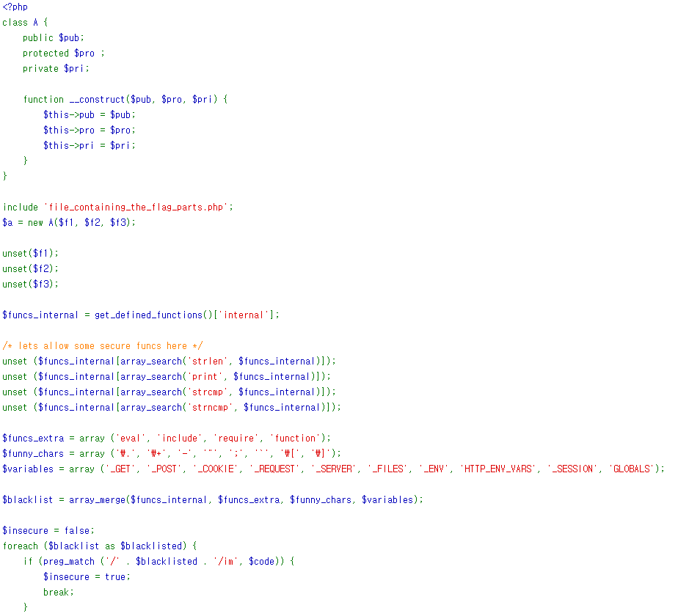The height and width of the screenshot is (616, 678).
Task: Click the '_COOKIE' string in variables array
Action: [x=215, y=469]
